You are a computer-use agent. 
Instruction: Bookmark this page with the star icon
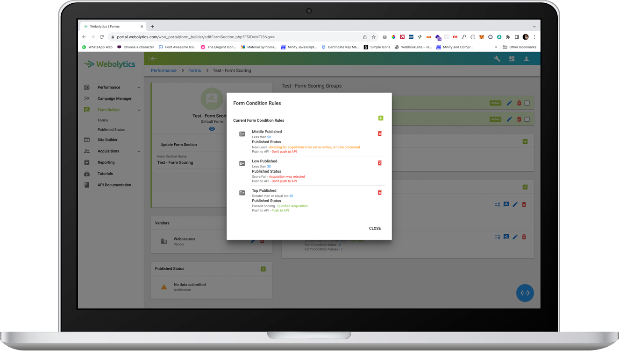click(373, 37)
